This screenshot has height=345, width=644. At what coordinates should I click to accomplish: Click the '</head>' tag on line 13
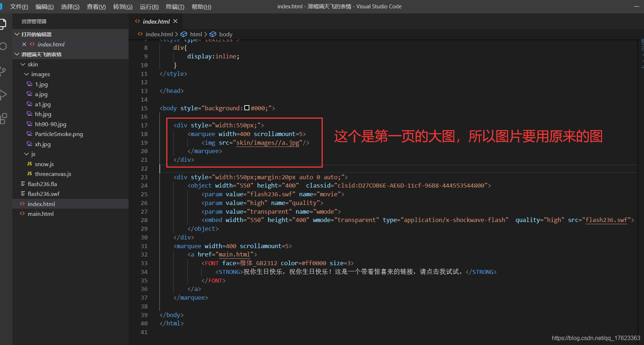point(172,91)
